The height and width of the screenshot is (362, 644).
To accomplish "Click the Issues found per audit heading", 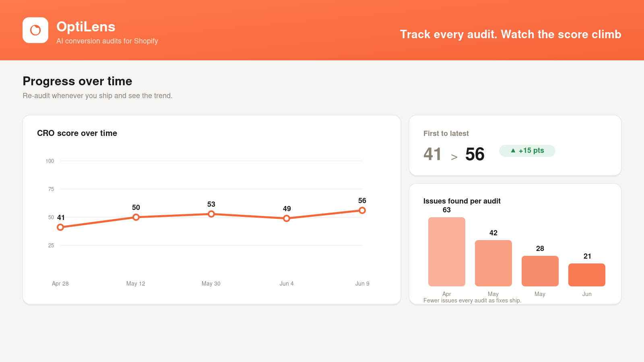I will (462, 201).
